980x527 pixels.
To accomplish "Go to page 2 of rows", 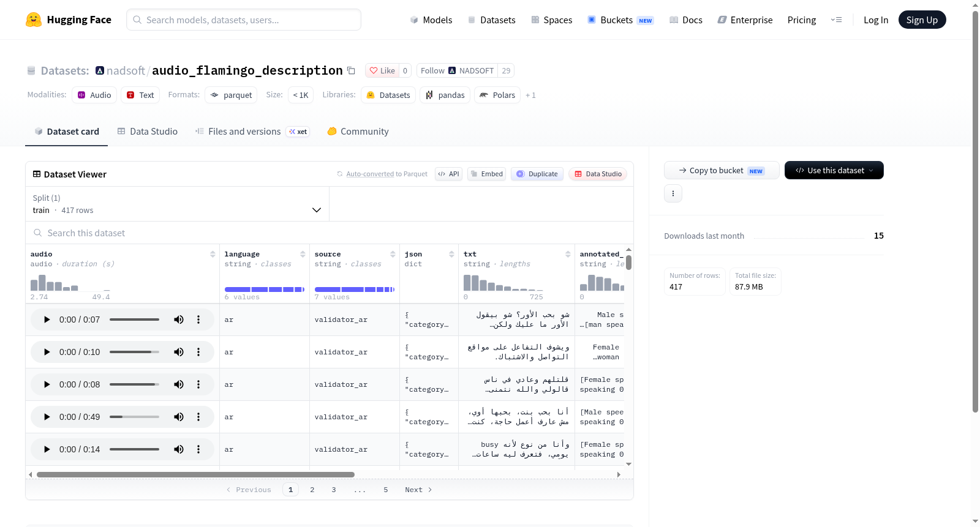I will [x=312, y=490].
